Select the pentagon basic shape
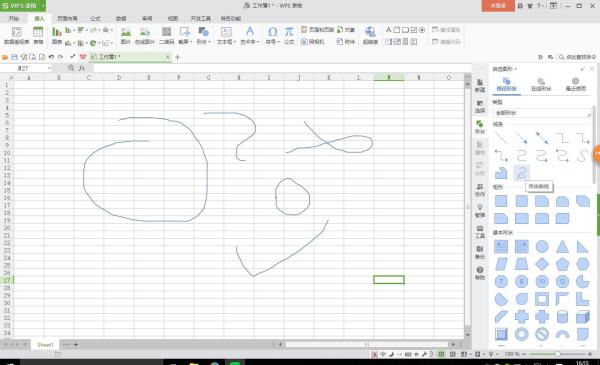Image resolution: width=600 pixels, height=365 pixels. coord(562,264)
